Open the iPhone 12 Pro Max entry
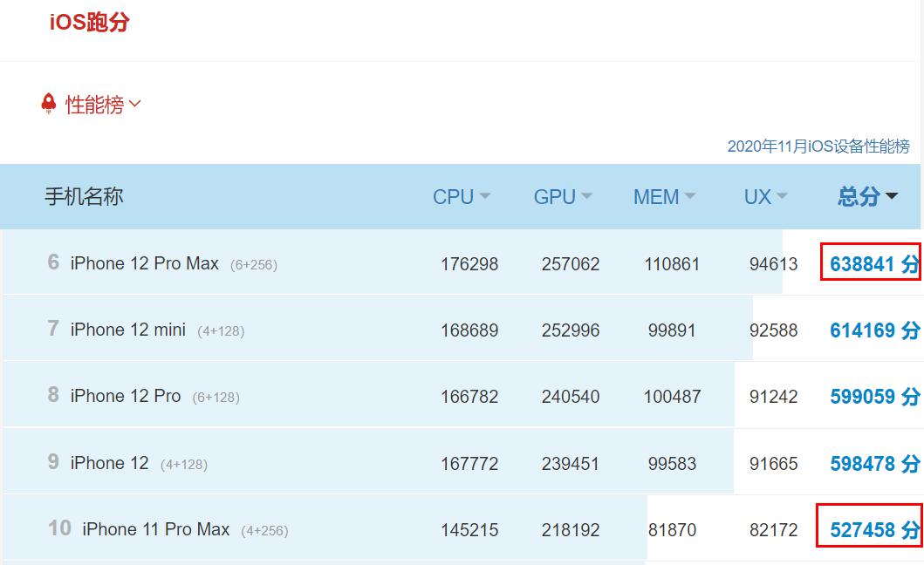Screen dimensions: 924x565 (144, 263)
